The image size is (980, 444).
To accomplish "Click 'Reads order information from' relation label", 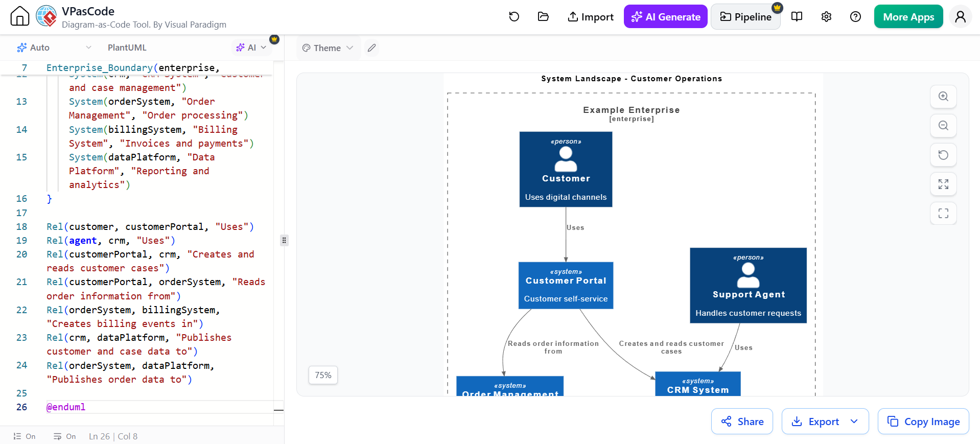I will [x=553, y=347].
